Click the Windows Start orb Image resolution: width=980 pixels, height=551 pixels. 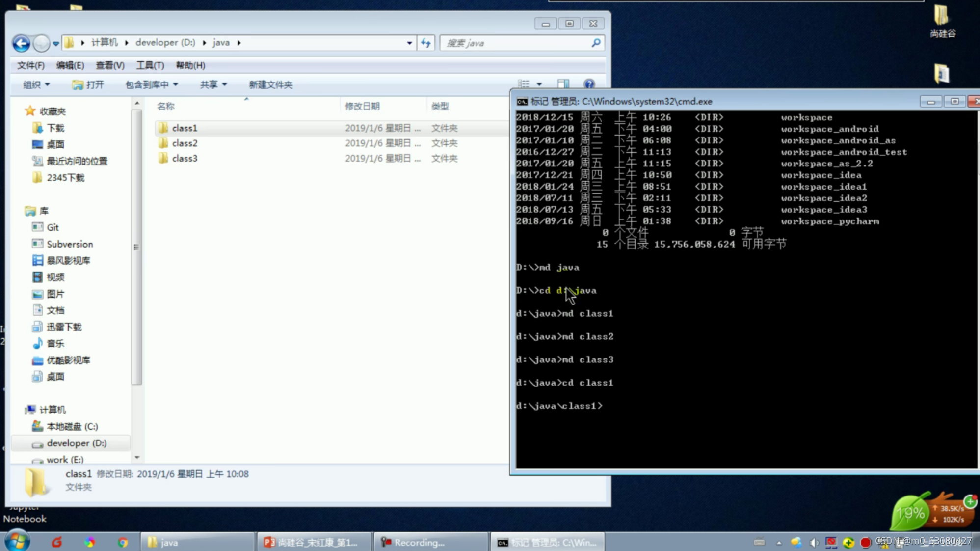click(x=17, y=541)
